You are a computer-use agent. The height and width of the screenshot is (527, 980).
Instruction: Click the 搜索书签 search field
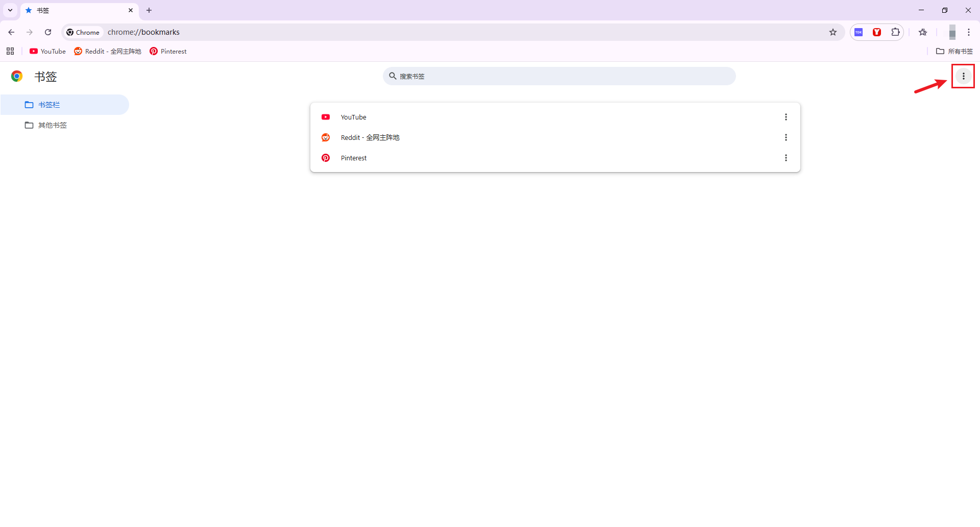coord(559,76)
